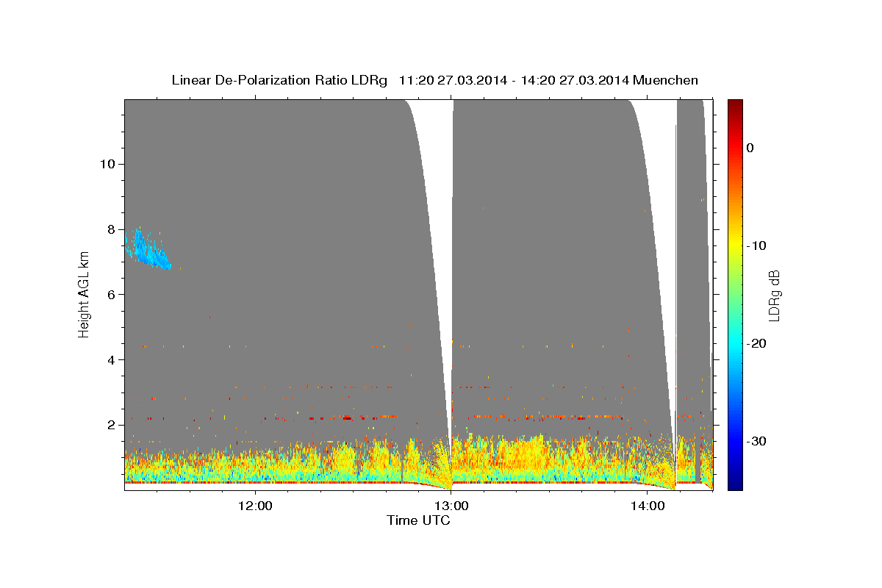This screenshot has height=588, width=882.
Task: Click the colorbar tick label "-20"
Action: click(757, 343)
